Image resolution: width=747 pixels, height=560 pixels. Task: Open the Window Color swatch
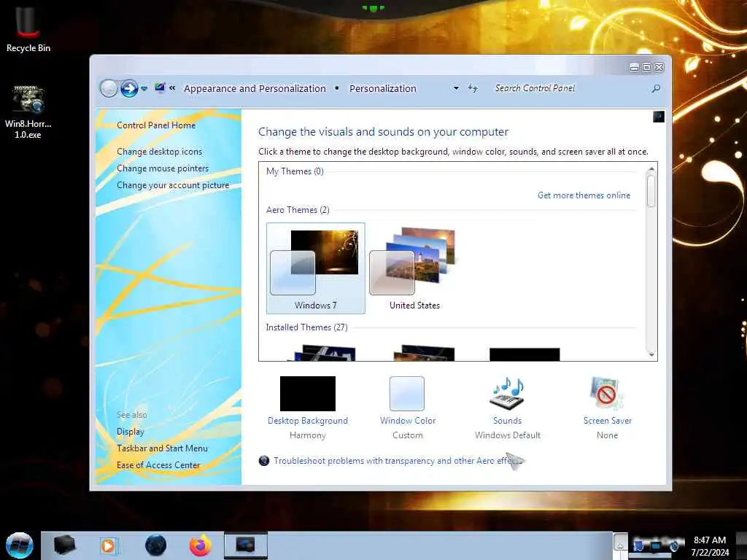click(407, 394)
